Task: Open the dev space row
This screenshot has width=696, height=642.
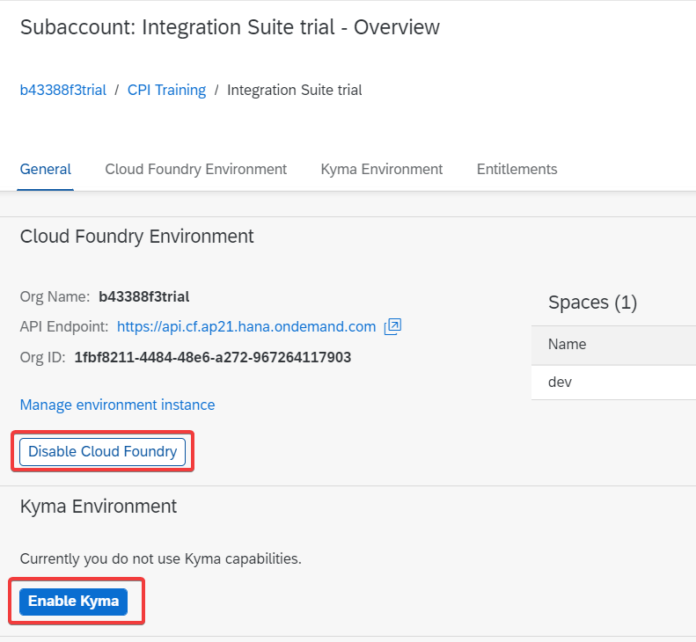Action: pos(560,382)
